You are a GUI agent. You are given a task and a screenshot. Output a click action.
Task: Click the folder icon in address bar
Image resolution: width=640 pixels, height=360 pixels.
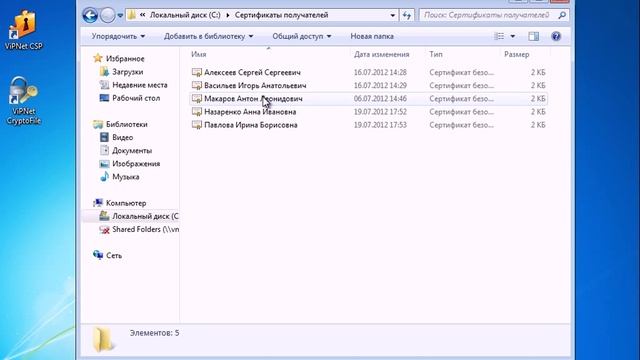click(x=132, y=15)
